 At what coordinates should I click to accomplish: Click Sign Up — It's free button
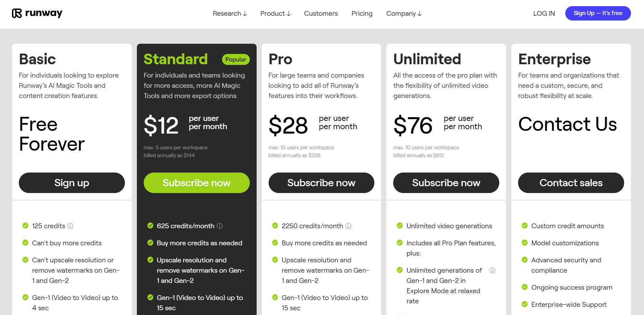point(598,13)
